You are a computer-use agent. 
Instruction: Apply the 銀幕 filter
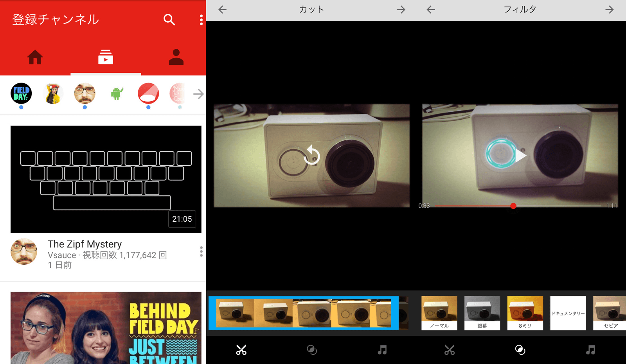[482, 313]
